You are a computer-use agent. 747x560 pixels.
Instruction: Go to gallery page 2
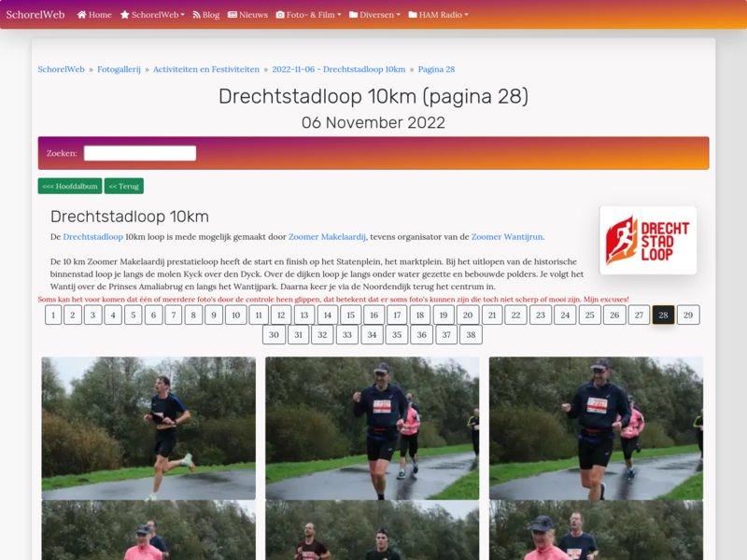pos(73,315)
